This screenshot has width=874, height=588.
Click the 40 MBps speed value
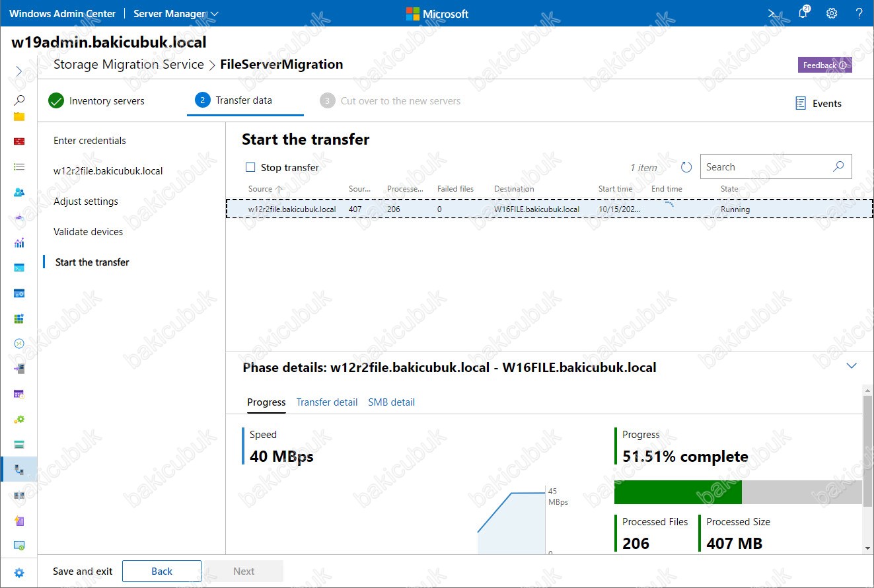point(281,457)
